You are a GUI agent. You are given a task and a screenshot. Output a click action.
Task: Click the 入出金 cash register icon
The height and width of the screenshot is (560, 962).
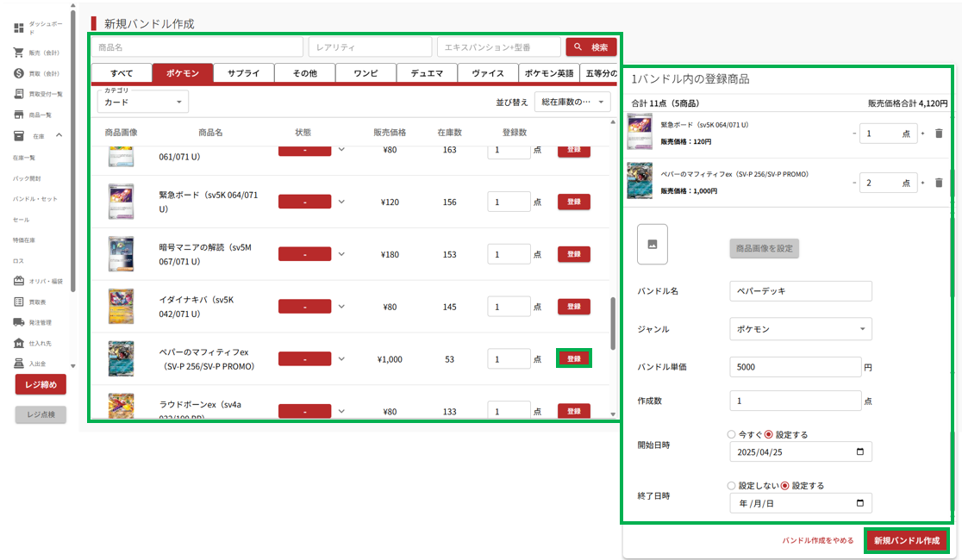coord(19,364)
